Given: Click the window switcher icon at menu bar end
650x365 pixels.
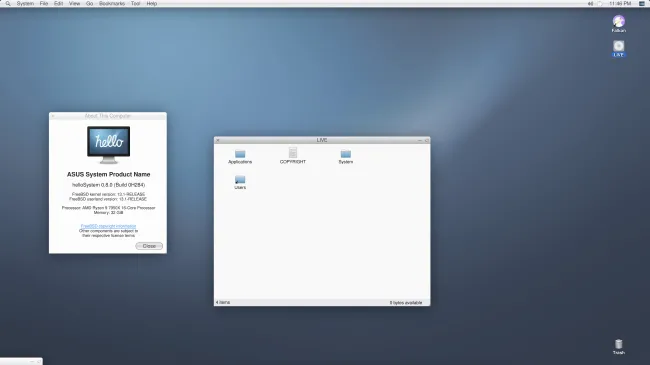Looking at the screenshot, I should tap(642, 3).
